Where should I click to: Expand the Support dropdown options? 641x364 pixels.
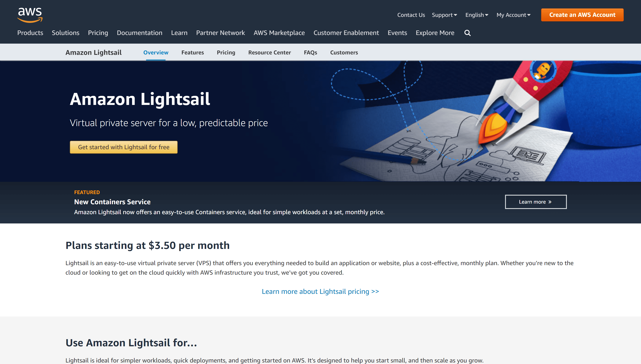pyautogui.click(x=444, y=14)
